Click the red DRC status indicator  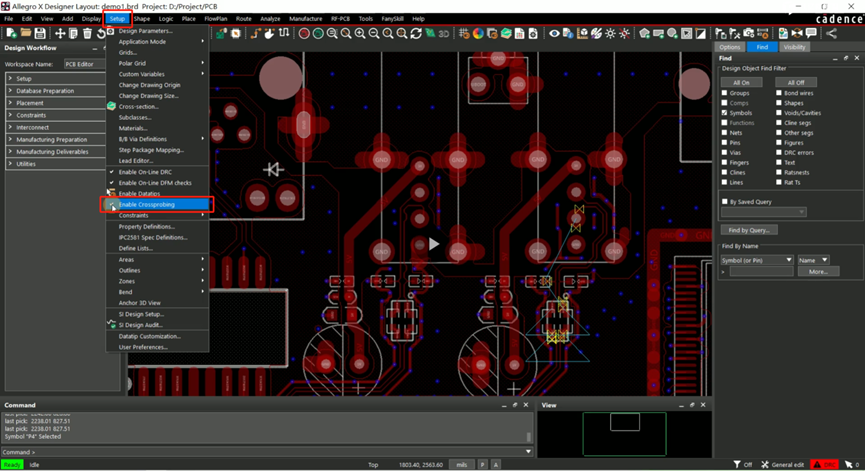[825, 464]
